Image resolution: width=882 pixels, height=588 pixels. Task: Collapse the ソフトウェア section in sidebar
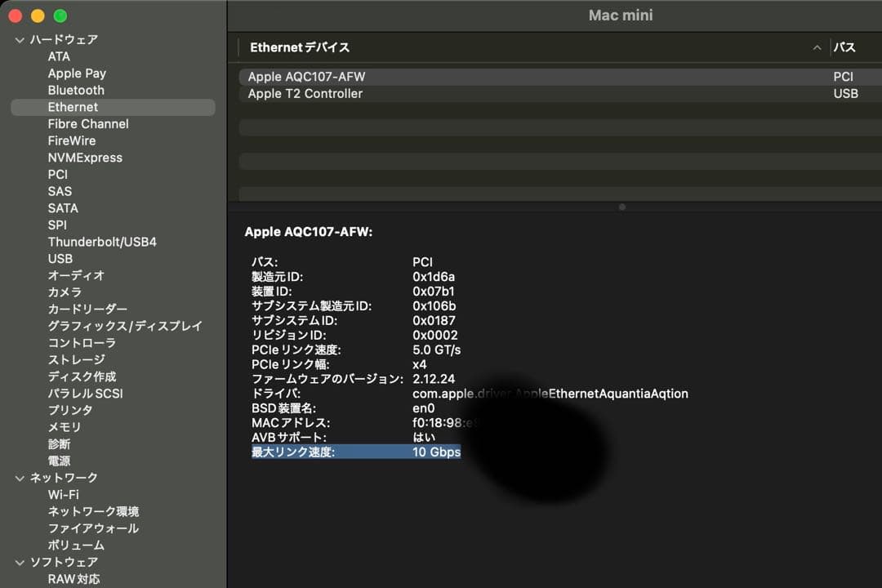[x=18, y=562]
